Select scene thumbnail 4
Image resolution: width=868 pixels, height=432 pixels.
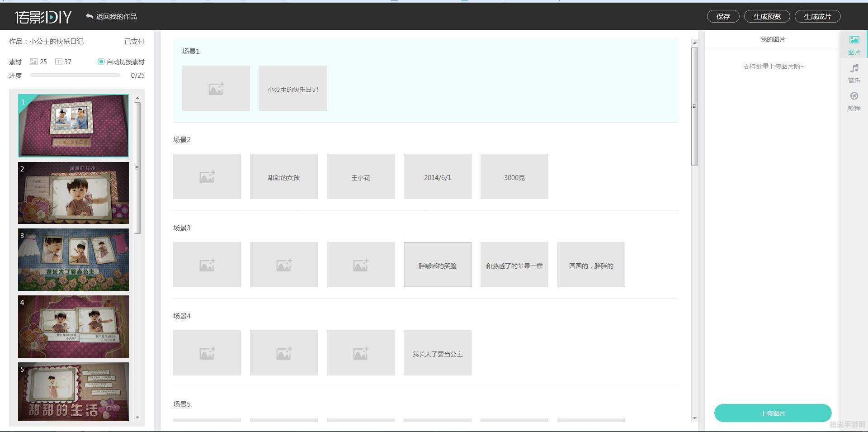point(73,327)
